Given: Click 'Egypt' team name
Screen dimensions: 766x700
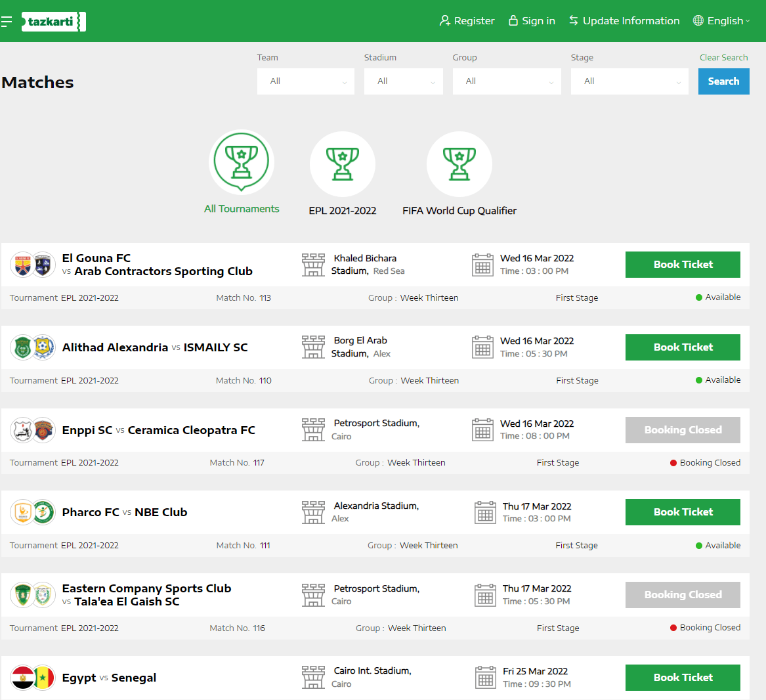Looking at the screenshot, I should click(79, 678).
